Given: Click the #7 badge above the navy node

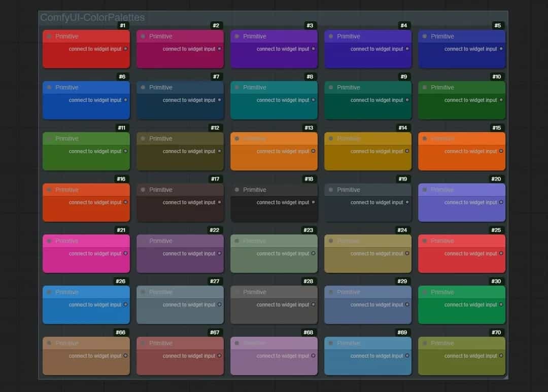Looking at the screenshot, I should [216, 77].
